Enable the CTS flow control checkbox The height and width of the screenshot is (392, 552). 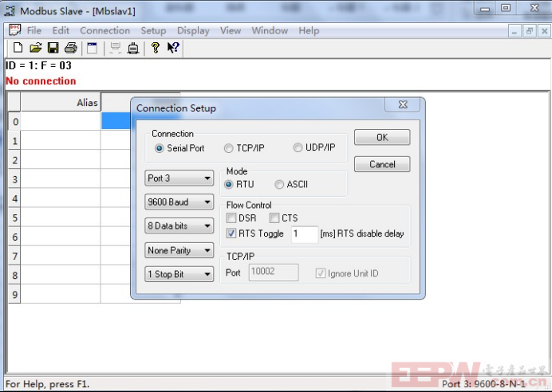[274, 218]
